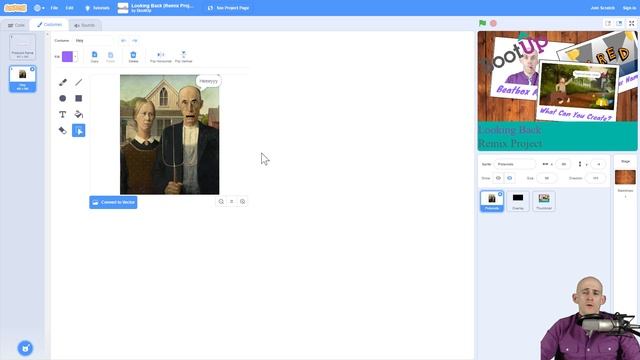Hide the sprite with crossed-eye icon
The width and height of the screenshot is (640, 360).
tap(509, 178)
